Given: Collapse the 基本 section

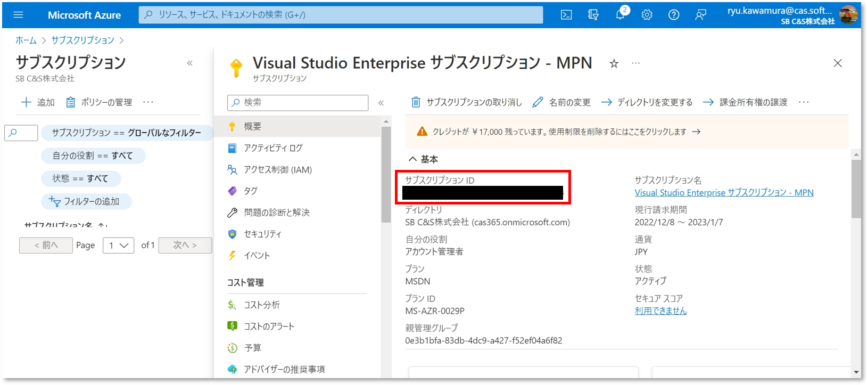Looking at the screenshot, I should click(423, 159).
